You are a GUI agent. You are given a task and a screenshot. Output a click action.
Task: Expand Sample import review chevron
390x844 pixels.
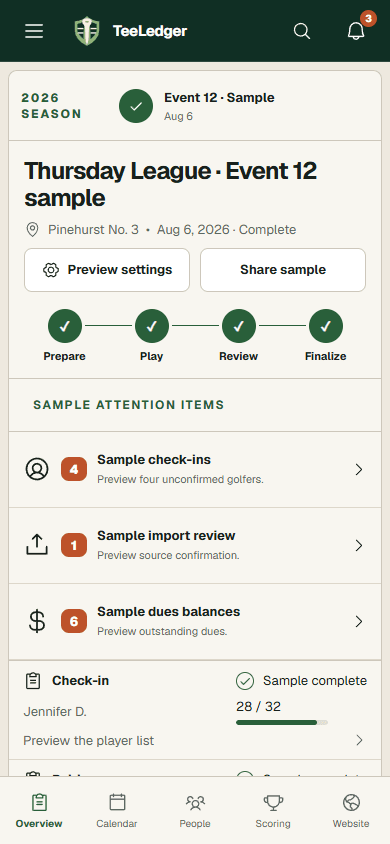(x=359, y=545)
